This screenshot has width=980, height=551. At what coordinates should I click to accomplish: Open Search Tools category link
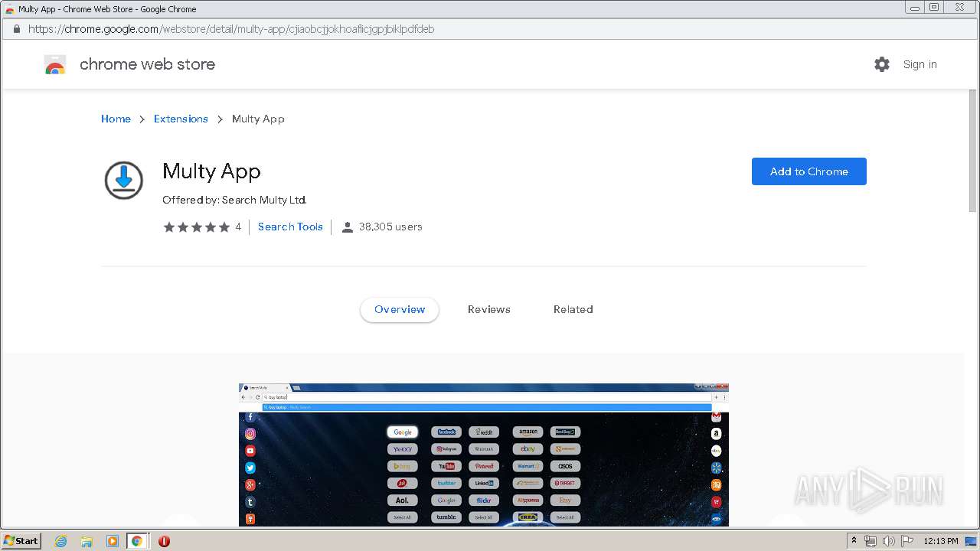290,227
